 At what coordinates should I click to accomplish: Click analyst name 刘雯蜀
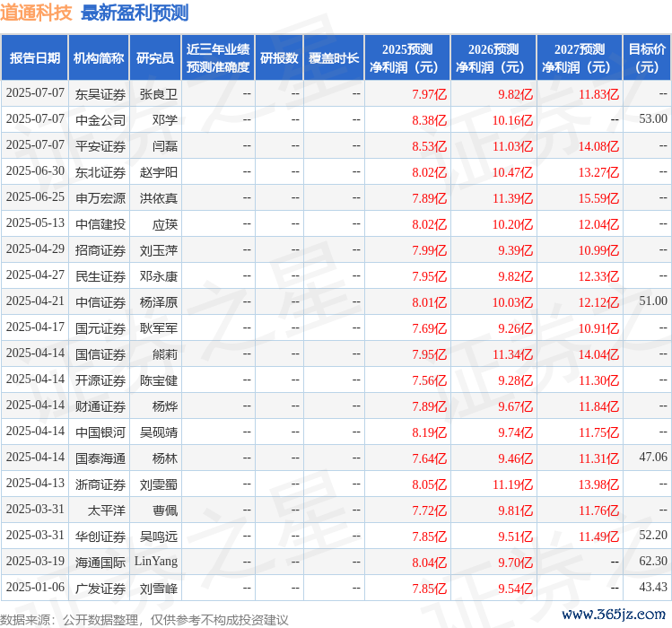point(159,484)
